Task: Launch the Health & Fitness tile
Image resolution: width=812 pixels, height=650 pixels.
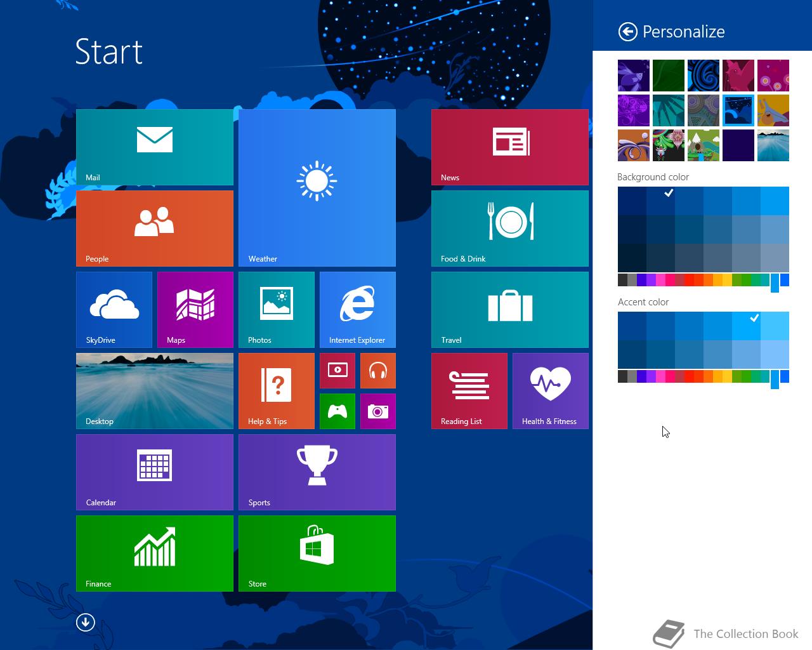Action: [x=551, y=391]
